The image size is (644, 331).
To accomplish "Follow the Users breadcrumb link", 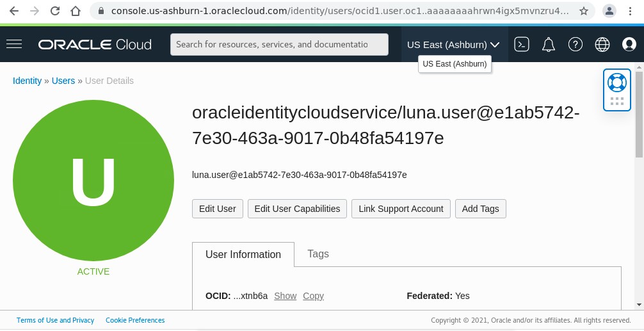I will click(63, 81).
